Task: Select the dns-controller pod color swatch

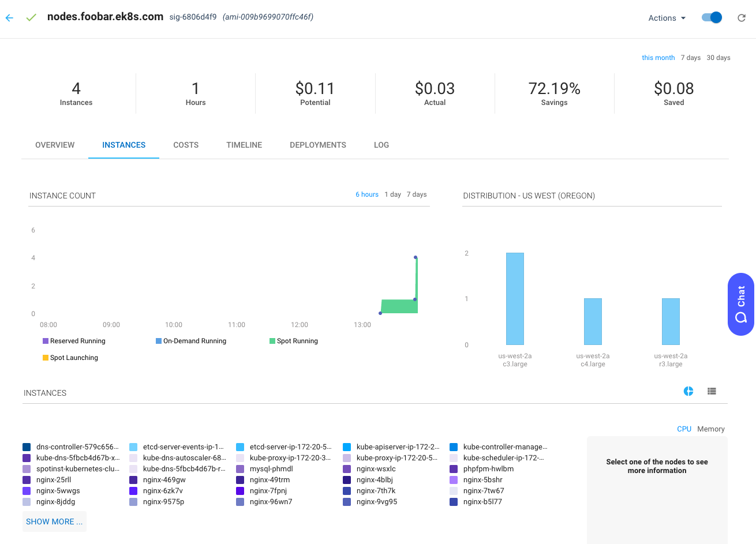Action: tap(27, 447)
